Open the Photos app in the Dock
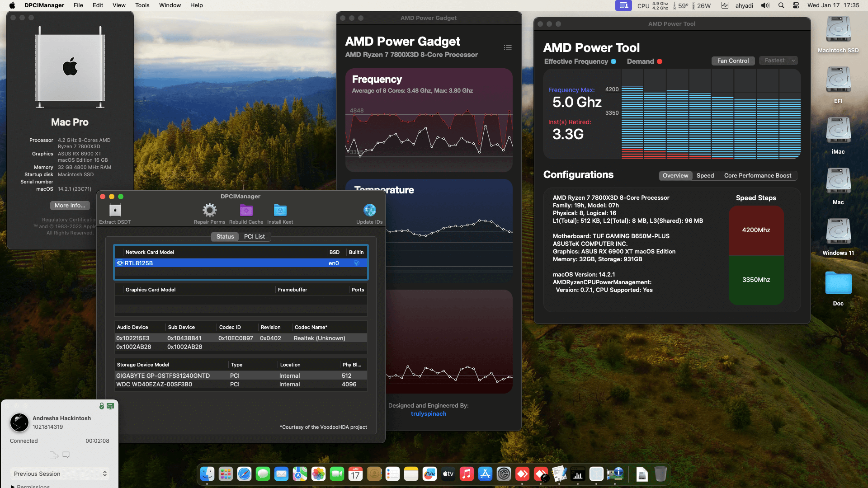The width and height of the screenshot is (868, 488). click(x=318, y=474)
